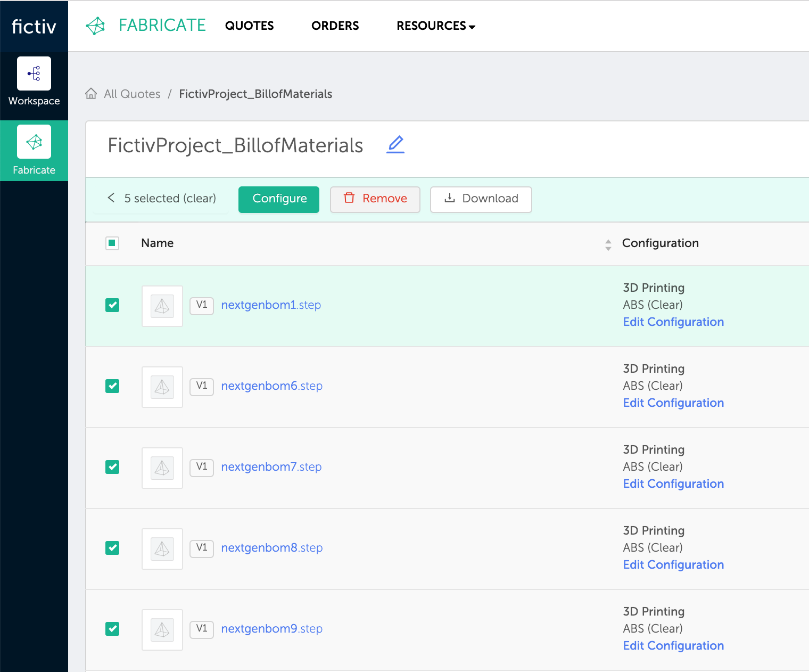Open Edit Configuration for nextgenbom9.step
Image resolution: width=809 pixels, height=672 pixels.
673,645
